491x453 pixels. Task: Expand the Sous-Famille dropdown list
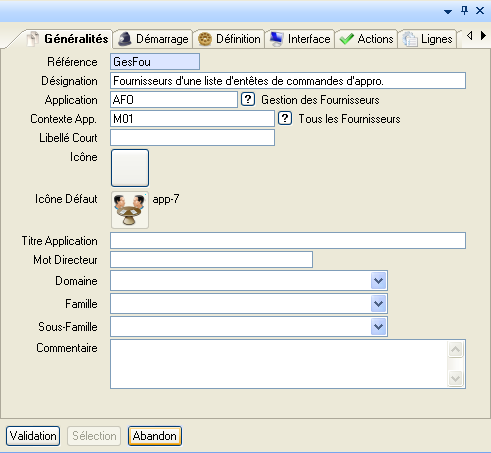[378, 327]
